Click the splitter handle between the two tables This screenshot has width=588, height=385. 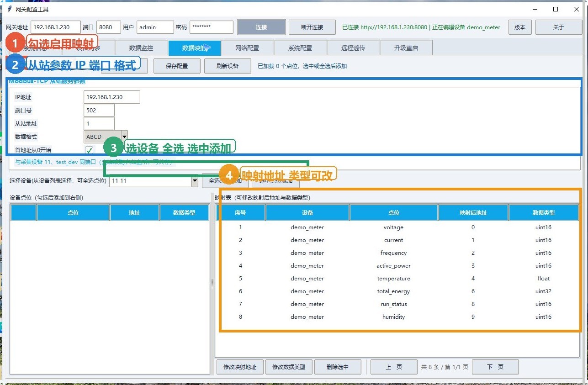point(212,284)
